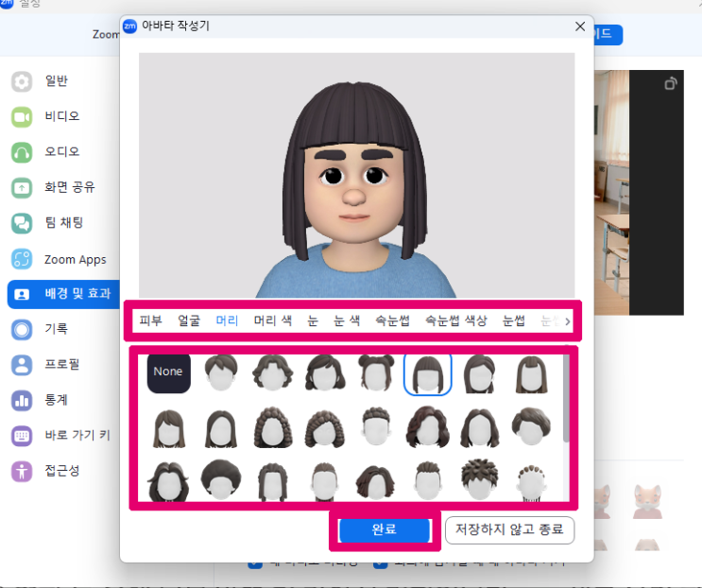This screenshot has width=702, height=588.
Task: Open the 일반 general settings icon
Action: click(x=21, y=81)
